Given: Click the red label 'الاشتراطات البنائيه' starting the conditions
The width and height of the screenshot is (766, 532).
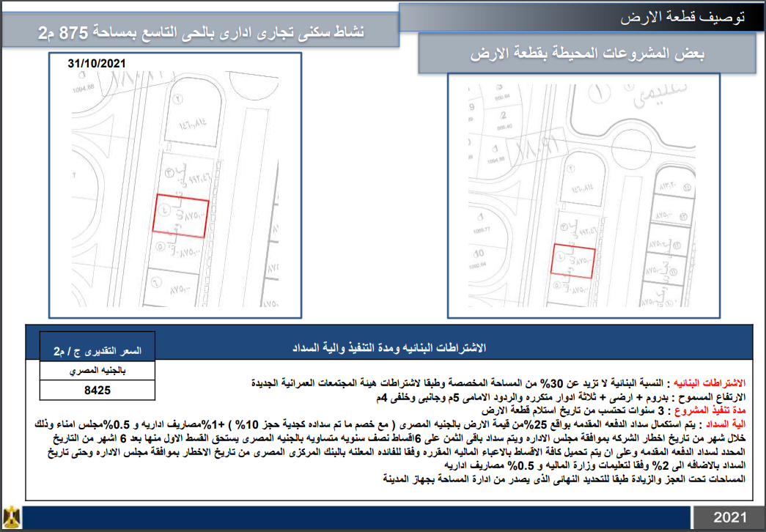Looking at the screenshot, I should pos(710,383).
